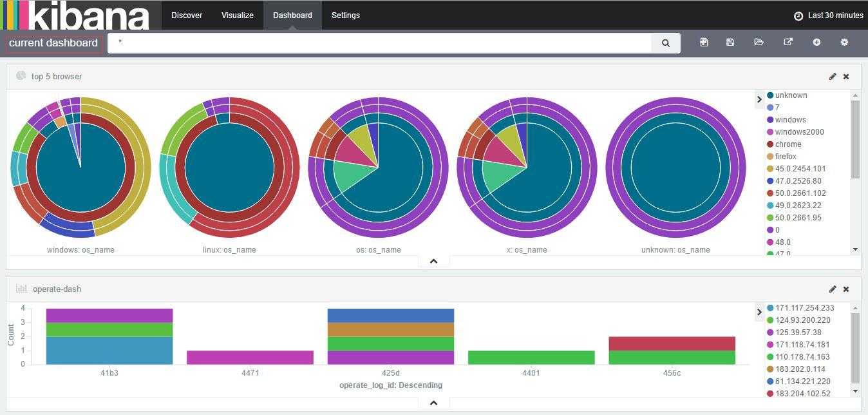Click the 171.117.254.233 legend entry
The height and width of the screenshot is (415, 868).
(x=800, y=308)
